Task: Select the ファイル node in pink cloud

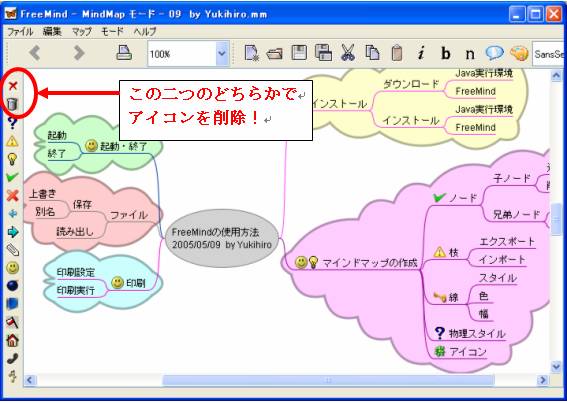Action: [129, 215]
